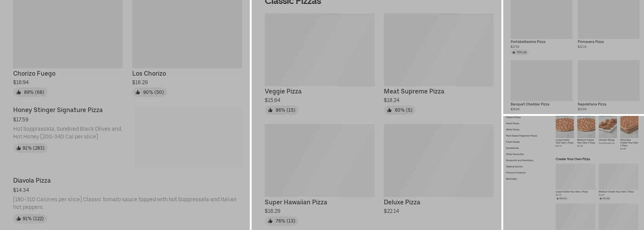Select the Primavera Pizza title

click(x=591, y=42)
